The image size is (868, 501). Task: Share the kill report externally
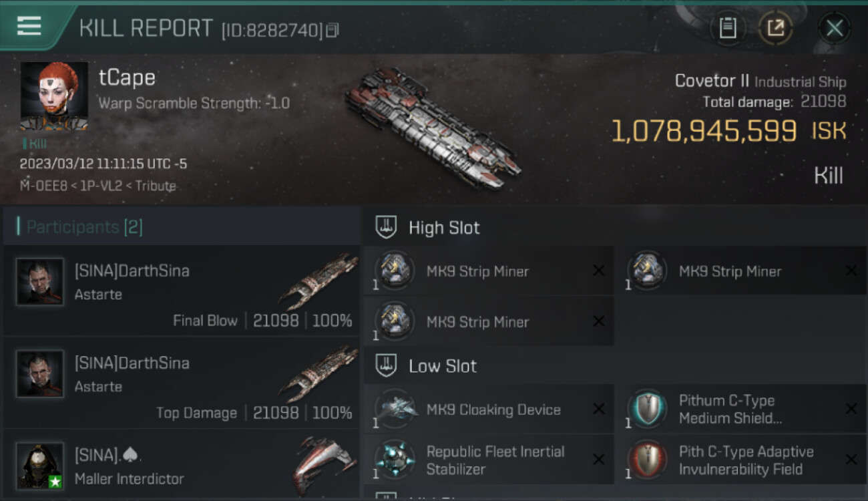coord(775,28)
